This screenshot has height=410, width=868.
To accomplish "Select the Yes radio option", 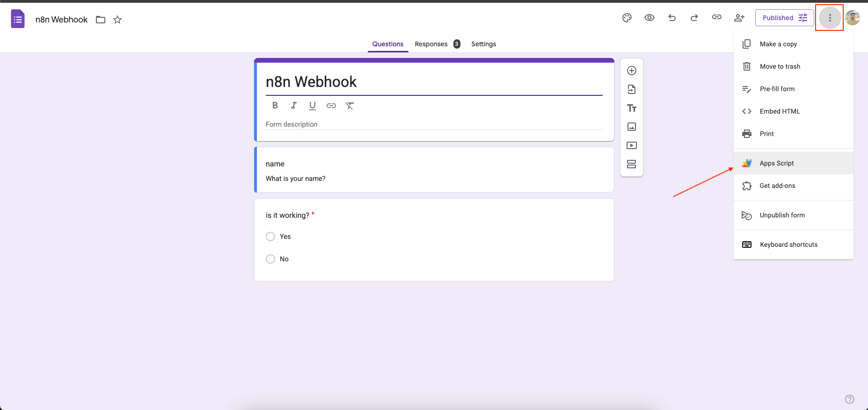I will click(270, 237).
